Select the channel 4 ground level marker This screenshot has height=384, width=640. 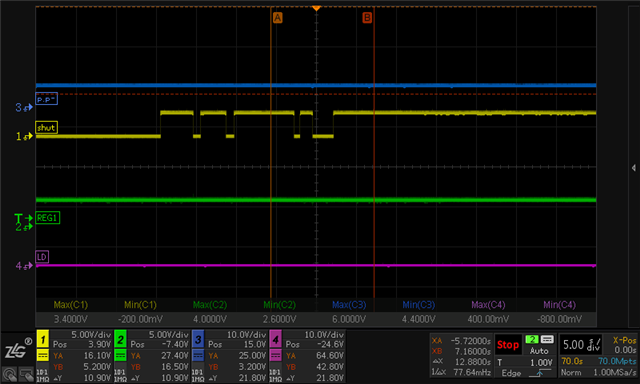[x=24, y=266]
